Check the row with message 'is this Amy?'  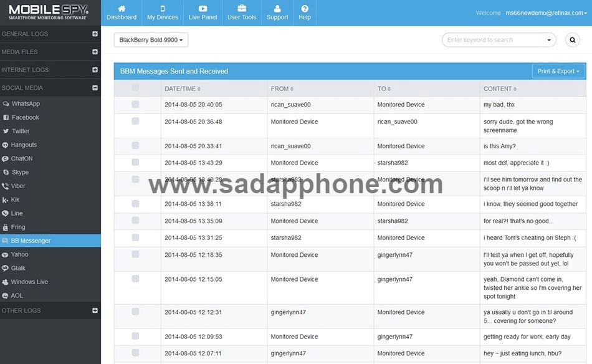point(135,146)
